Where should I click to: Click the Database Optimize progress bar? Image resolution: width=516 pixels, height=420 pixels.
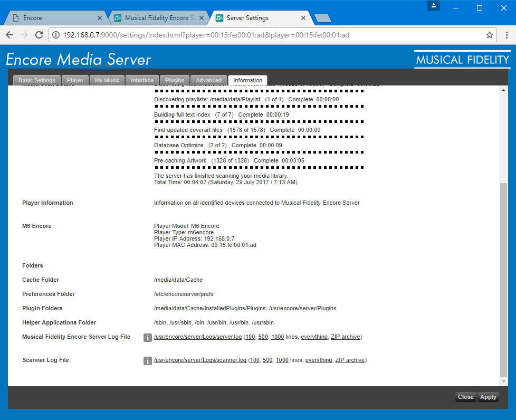click(x=259, y=152)
